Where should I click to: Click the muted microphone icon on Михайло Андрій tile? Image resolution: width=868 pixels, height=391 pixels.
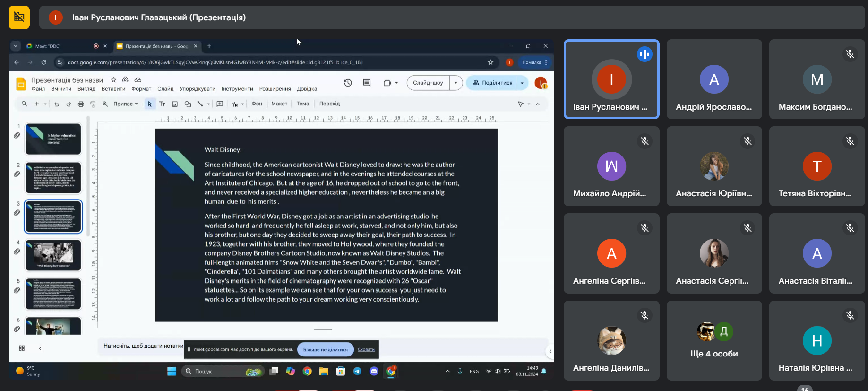(645, 141)
